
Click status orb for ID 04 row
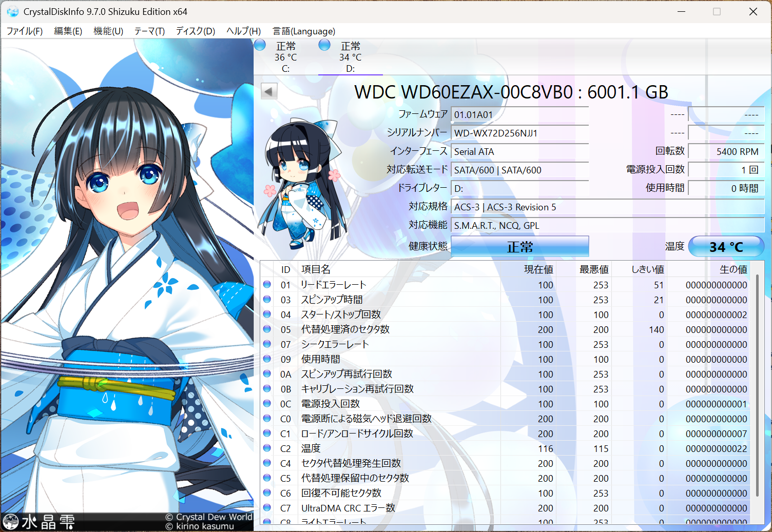coord(267,314)
